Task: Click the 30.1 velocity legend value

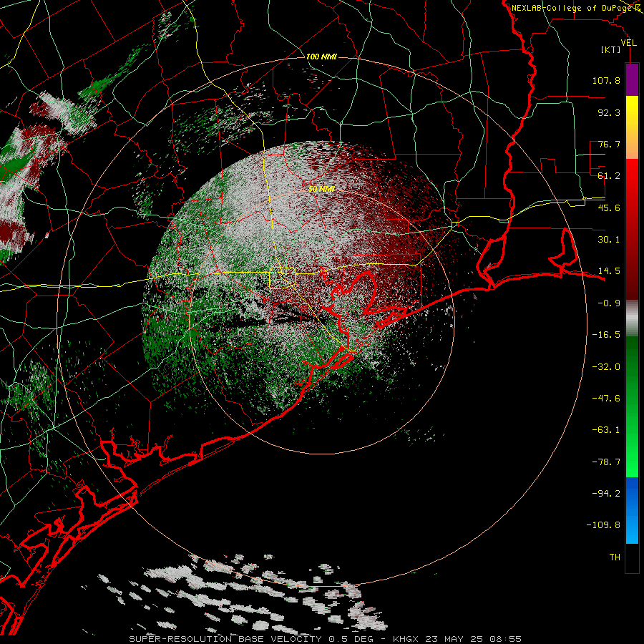Action: (x=609, y=240)
